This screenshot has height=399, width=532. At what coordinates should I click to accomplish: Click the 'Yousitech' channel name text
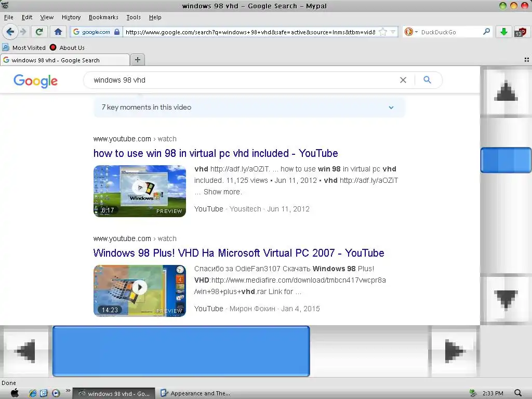click(x=245, y=209)
